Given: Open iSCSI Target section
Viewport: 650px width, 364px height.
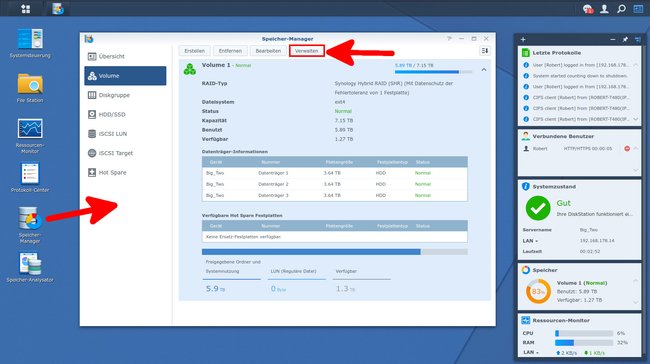Looking at the screenshot, I should point(125,153).
